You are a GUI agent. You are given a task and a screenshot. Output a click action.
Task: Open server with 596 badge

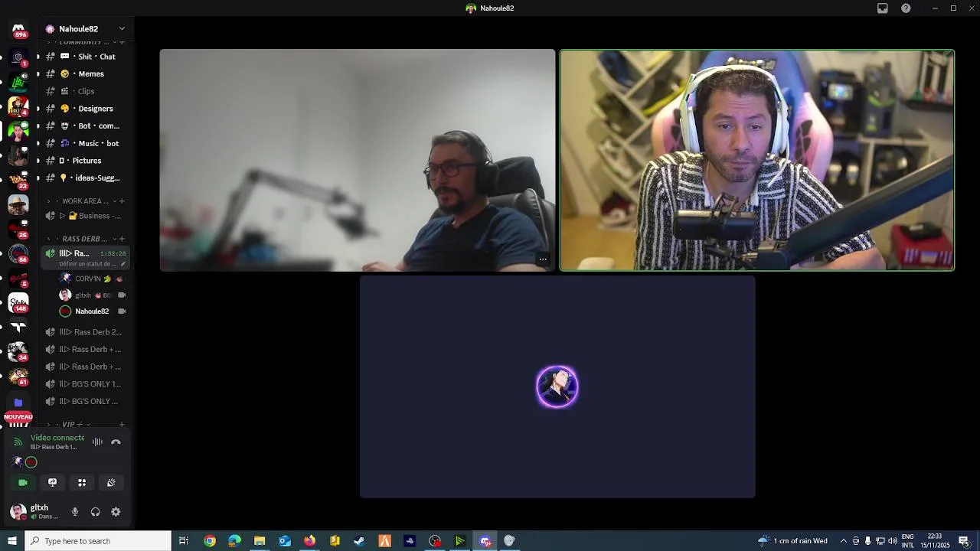18,29
